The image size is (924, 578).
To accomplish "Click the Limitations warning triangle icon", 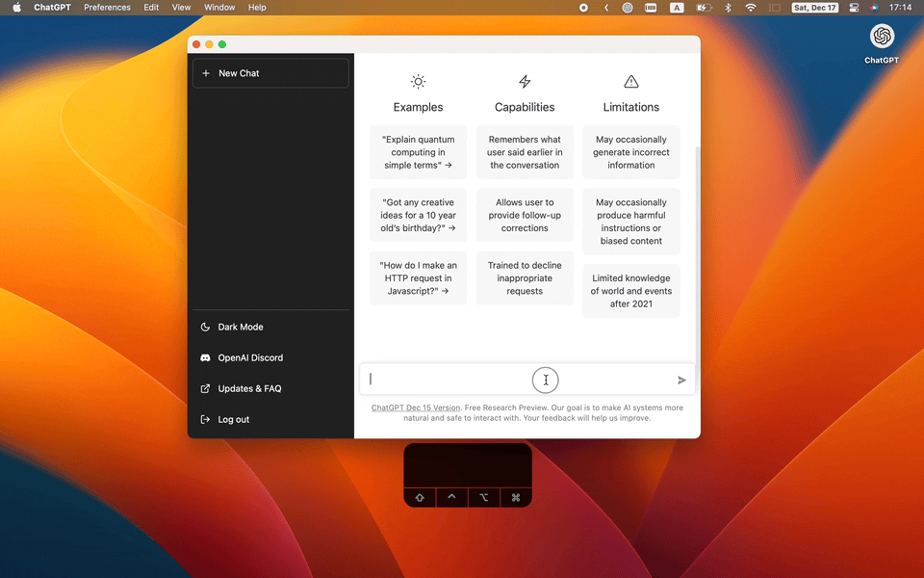I will pyautogui.click(x=630, y=81).
